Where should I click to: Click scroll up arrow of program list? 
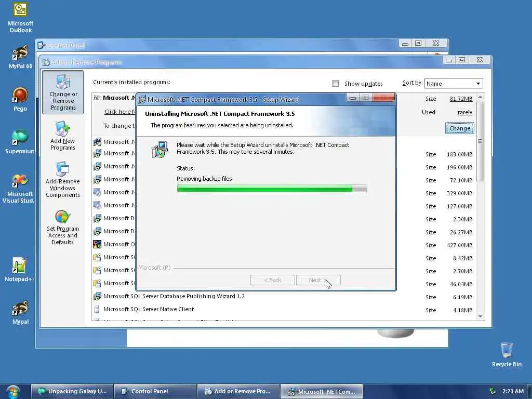[480, 97]
